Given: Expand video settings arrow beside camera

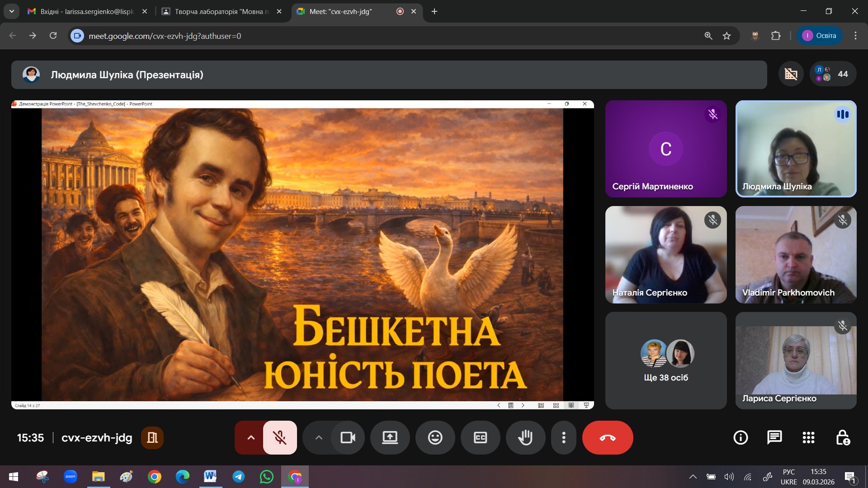Looking at the screenshot, I should [x=319, y=437].
